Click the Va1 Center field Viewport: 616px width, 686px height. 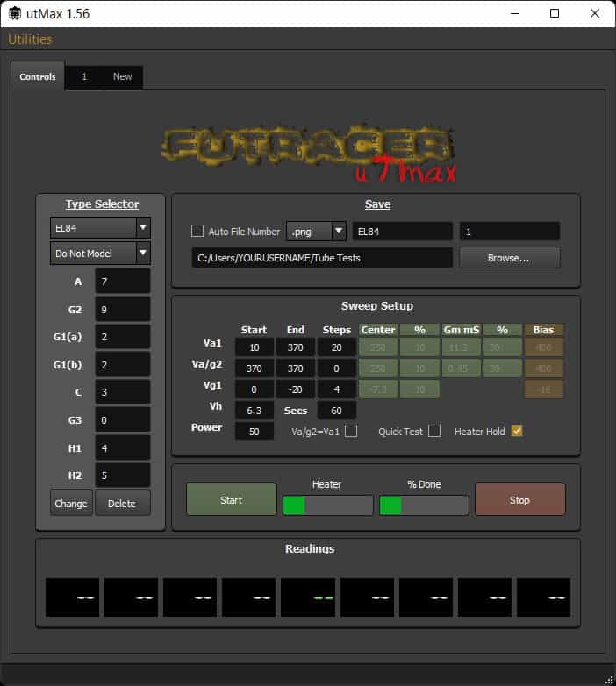click(378, 347)
